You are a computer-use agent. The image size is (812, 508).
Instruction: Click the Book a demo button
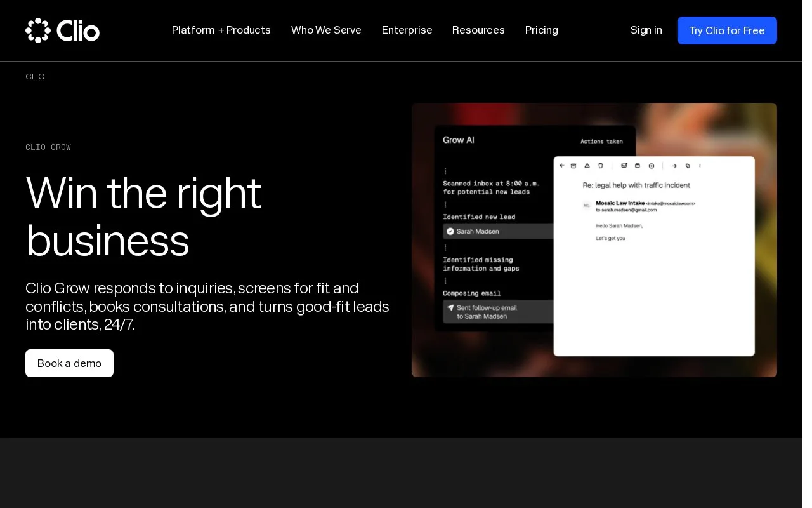pyautogui.click(x=69, y=363)
